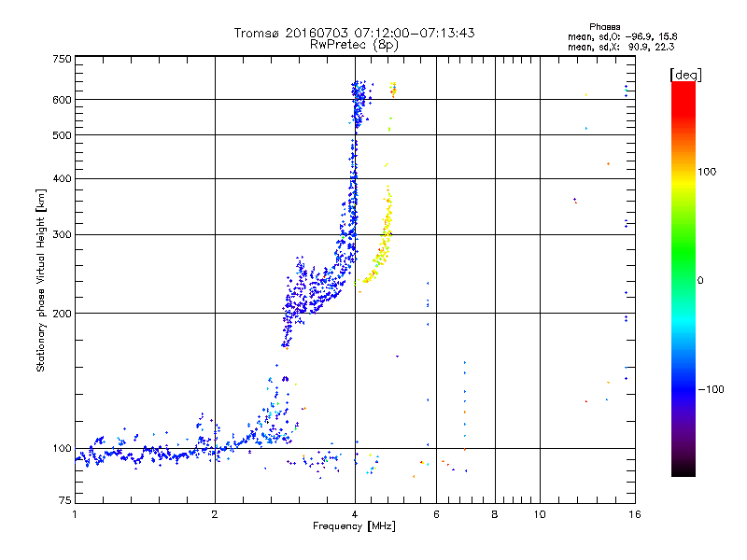Click the 'Frequency [MHz]' axis title
The height and width of the screenshot is (560, 747).
coord(354,526)
